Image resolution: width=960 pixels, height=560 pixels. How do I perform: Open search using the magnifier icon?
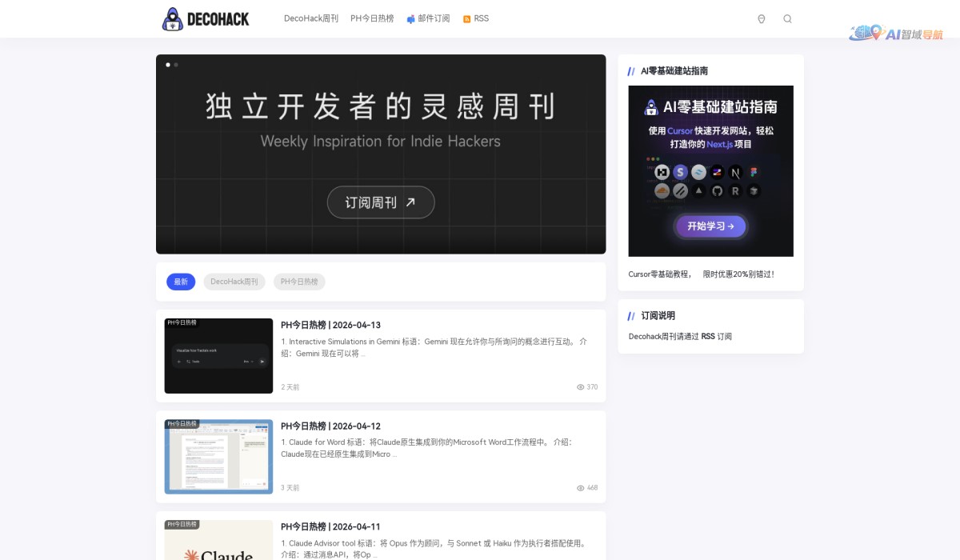point(787,18)
